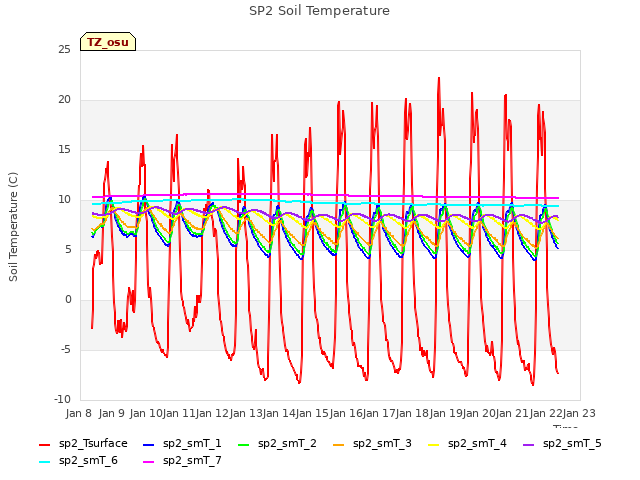Click the yellow sp2_smT_4 legend swatch
640x480 pixels.
point(433,444)
